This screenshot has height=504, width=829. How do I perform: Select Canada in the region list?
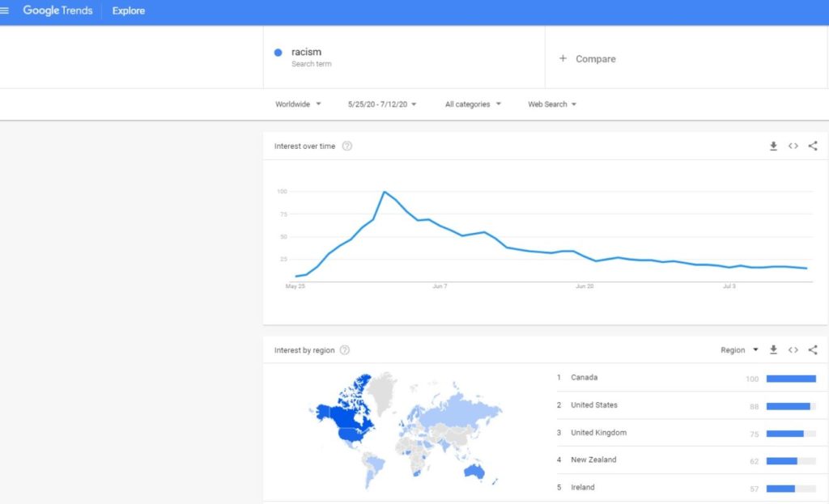click(584, 378)
